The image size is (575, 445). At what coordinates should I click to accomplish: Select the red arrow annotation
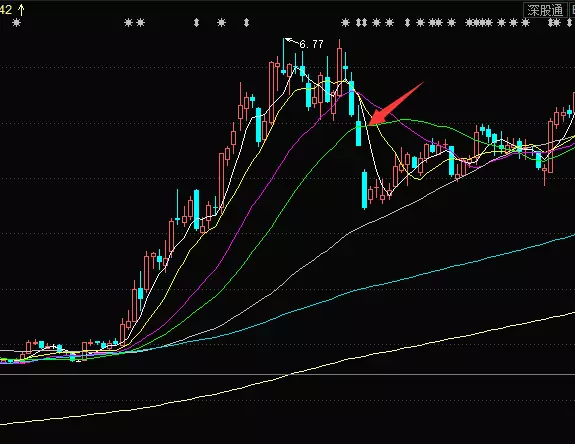point(396,104)
